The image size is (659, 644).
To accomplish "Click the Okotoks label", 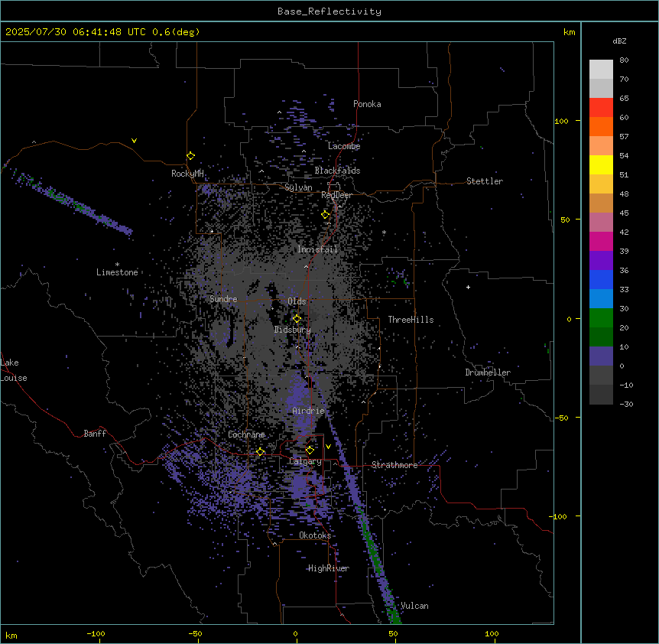I will [315, 535].
